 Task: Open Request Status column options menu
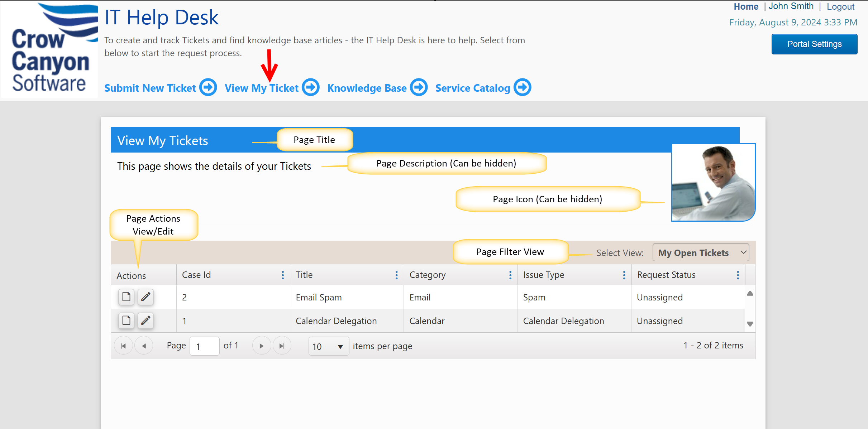point(738,275)
